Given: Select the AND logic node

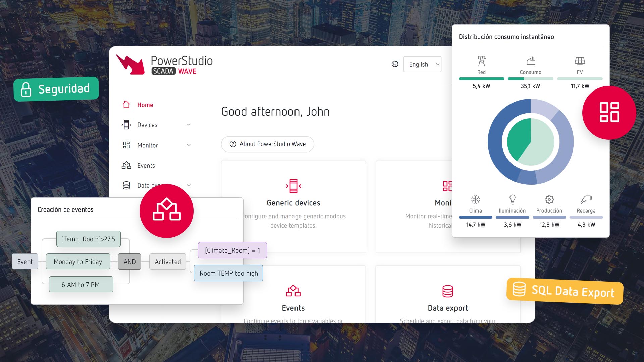Looking at the screenshot, I should coord(129,262).
